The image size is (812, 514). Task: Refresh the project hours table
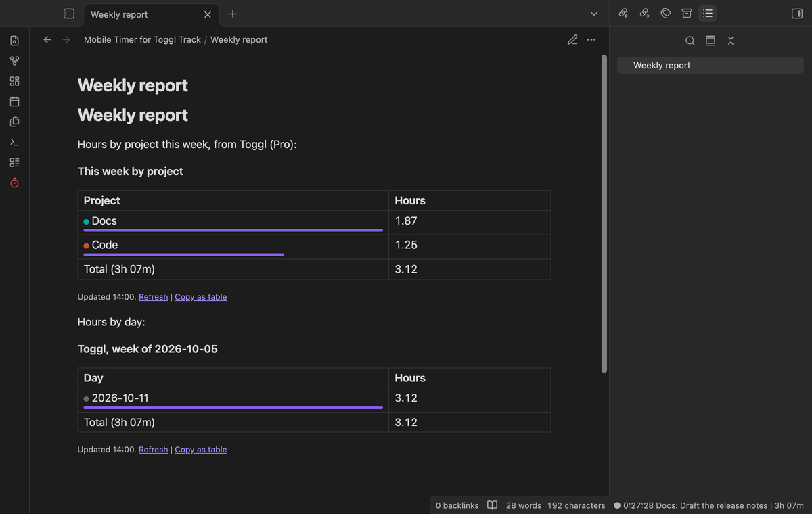click(x=153, y=297)
